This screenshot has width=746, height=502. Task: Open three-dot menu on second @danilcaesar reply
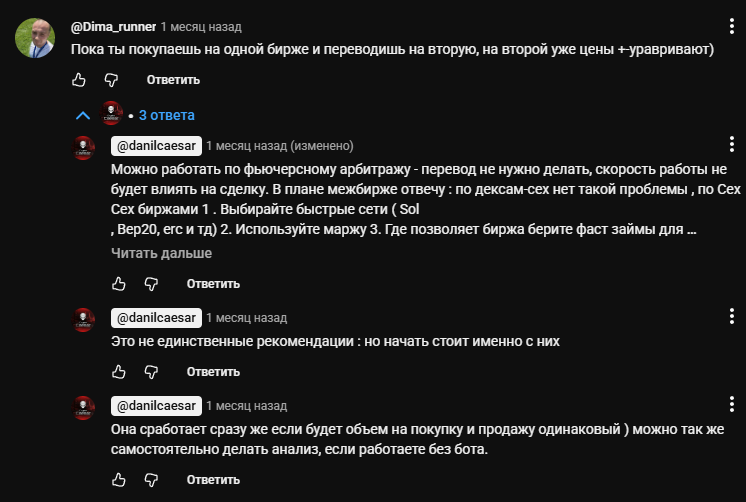(x=731, y=319)
